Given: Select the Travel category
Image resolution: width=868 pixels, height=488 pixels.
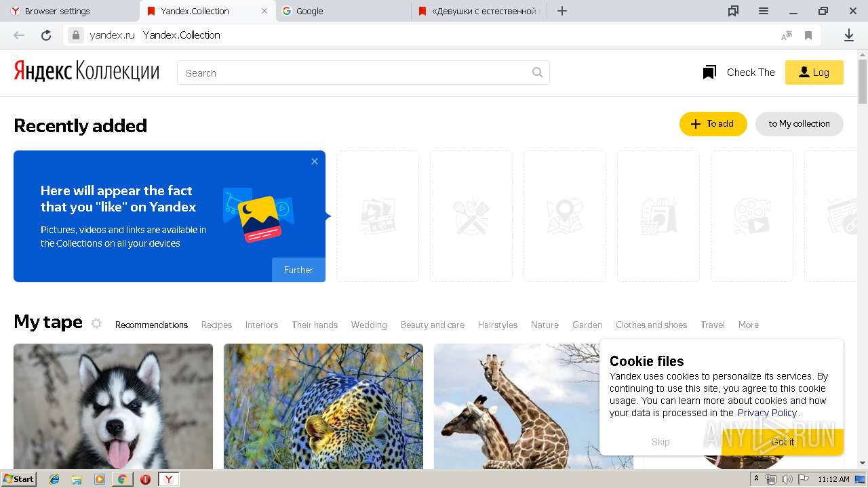Looking at the screenshot, I should [x=713, y=325].
